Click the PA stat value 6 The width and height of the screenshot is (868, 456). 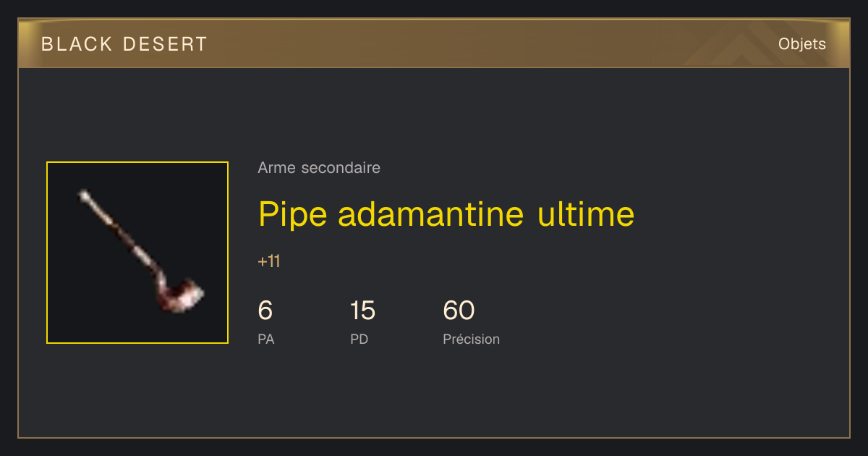click(265, 311)
